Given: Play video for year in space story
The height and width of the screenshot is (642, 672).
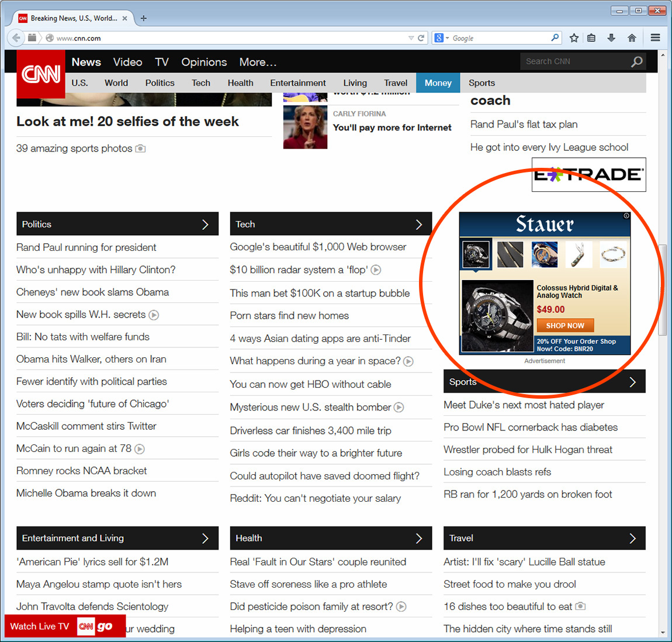Looking at the screenshot, I should coord(408,361).
